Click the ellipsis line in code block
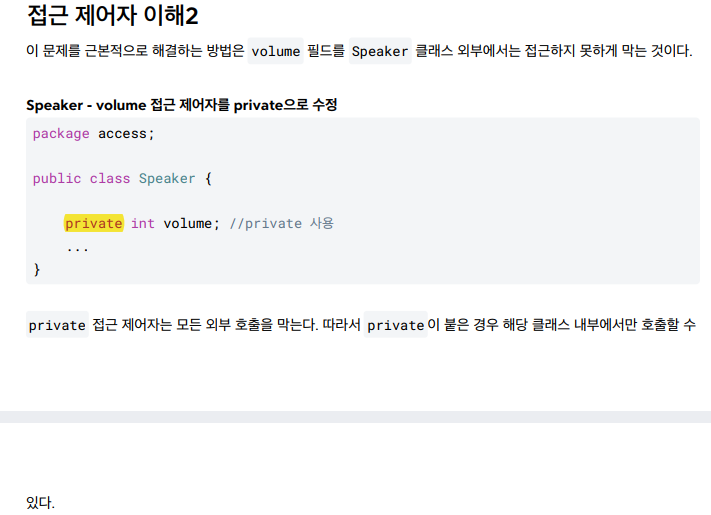This screenshot has height=515, width=711. coord(78,248)
